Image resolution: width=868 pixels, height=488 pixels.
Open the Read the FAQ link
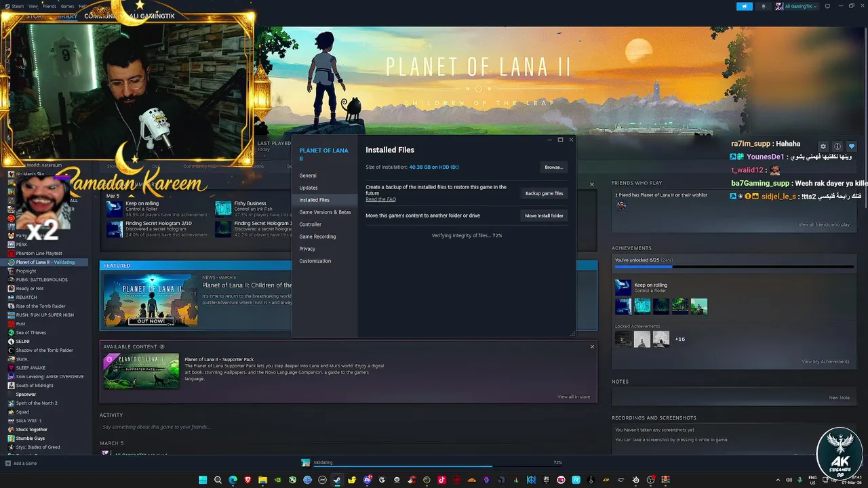tap(380, 199)
